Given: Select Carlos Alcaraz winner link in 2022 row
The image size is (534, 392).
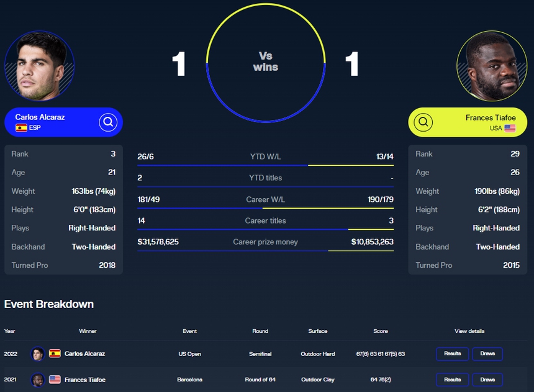Looking at the screenshot, I should (84, 354).
